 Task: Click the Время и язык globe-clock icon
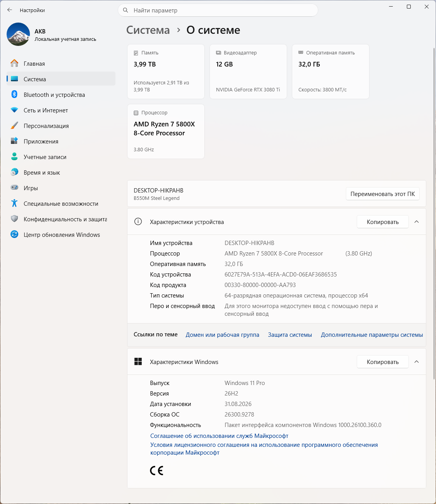pos(14,172)
